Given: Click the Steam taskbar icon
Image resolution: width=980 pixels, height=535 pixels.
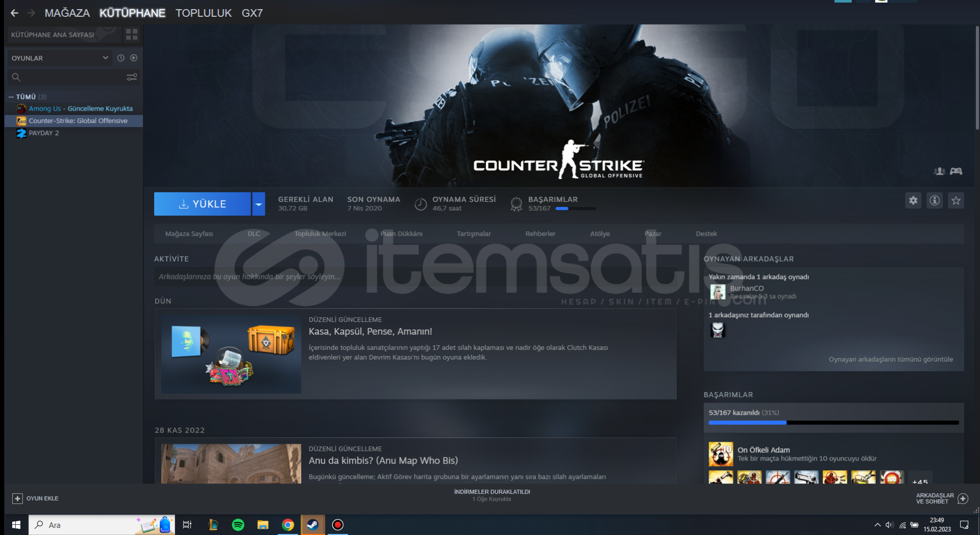Looking at the screenshot, I should tap(312, 525).
